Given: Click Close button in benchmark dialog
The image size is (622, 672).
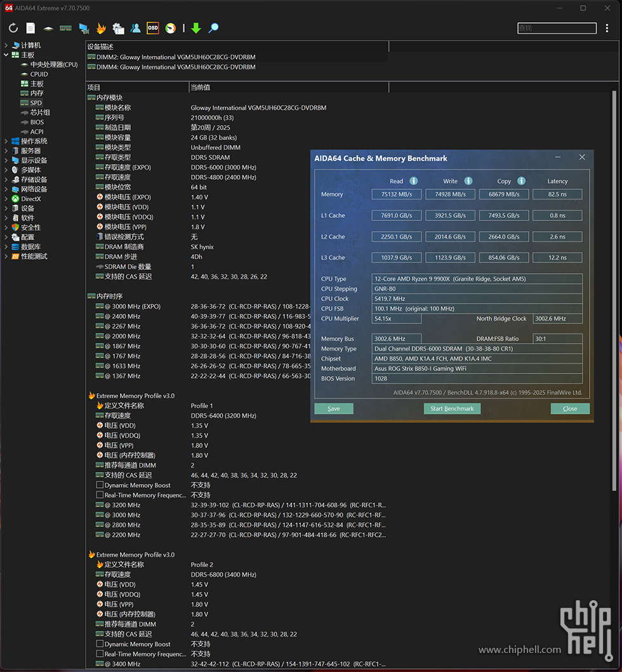Looking at the screenshot, I should (x=570, y=408).
